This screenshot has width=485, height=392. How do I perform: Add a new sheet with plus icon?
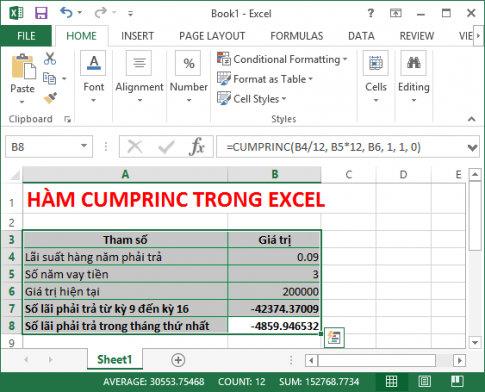(178, 360)
